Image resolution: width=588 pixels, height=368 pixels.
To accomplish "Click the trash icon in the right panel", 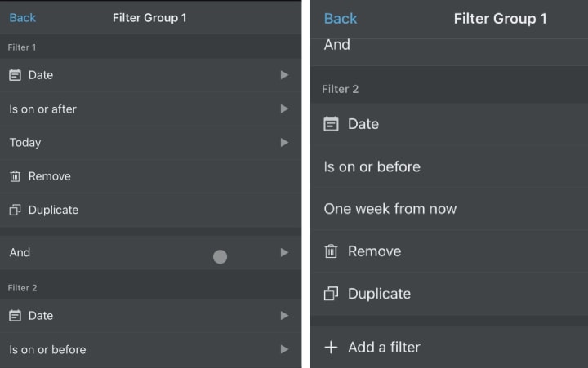I will pyautogui.click(x=331, y=251).
